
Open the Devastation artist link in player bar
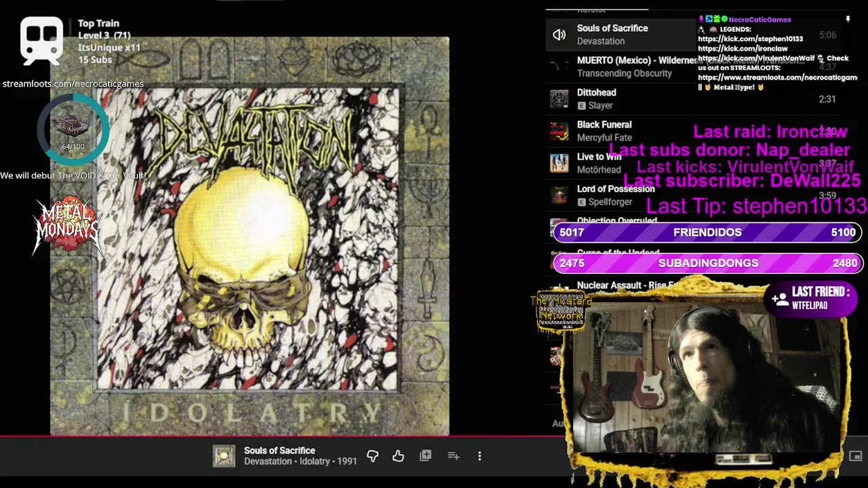pyautogui.click(x=268, y=462)
